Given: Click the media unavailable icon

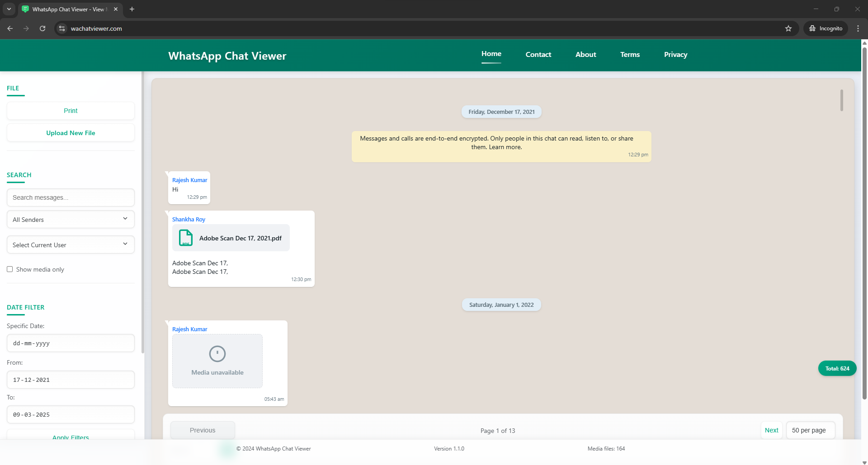Looking at the screenshot, I should coord(217,354).
